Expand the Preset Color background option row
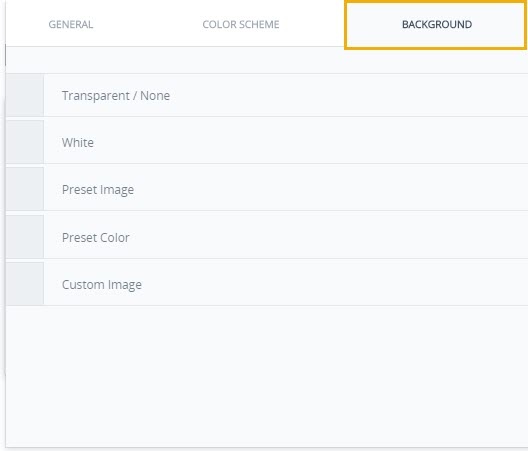 [x=267, y=236]
